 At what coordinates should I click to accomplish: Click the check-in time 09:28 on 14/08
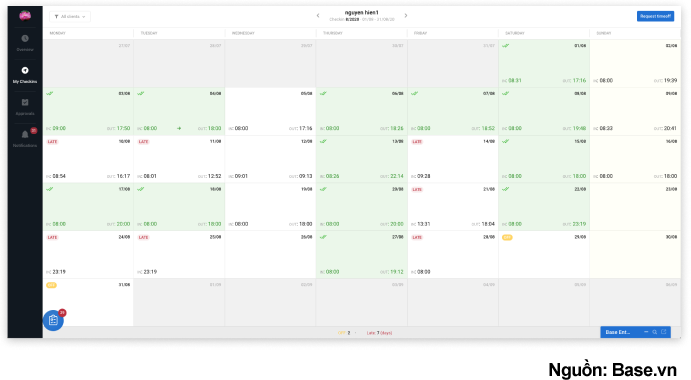(424, 176)
